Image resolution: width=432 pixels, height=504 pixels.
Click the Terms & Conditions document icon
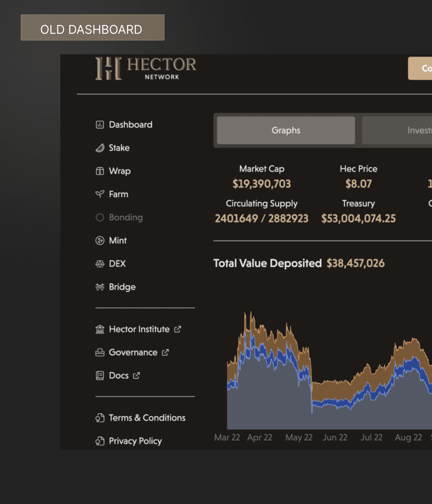(100, 418)
